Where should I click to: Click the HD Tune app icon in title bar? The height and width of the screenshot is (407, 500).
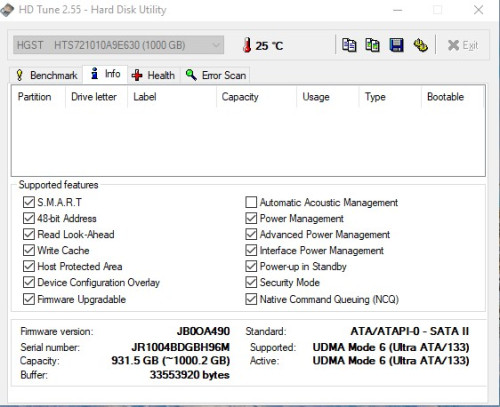pos(7,10)
